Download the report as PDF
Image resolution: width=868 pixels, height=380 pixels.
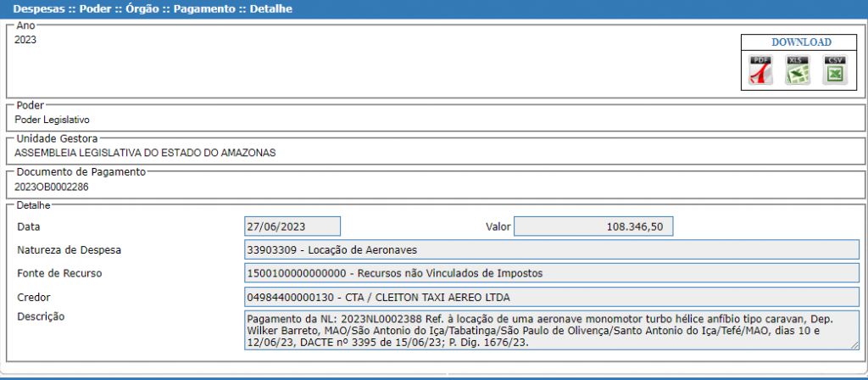coord(760,71)
